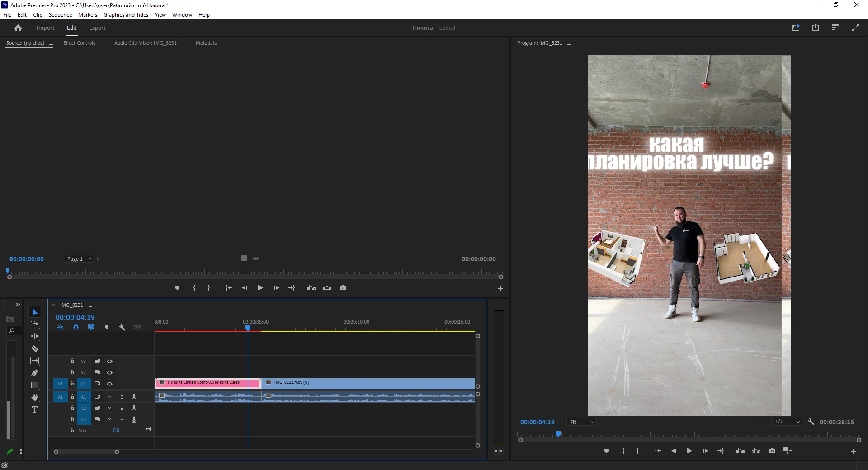This screenshot has height=470, width=868.
Task: Go to In point in Program monitor
Action: [x=658, y=451]
